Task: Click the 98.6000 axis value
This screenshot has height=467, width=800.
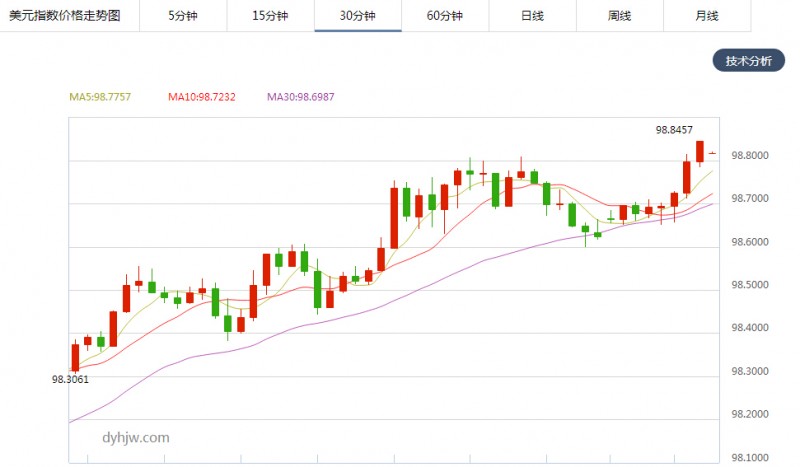Action: pyautogui.click(x=749, y=242)
